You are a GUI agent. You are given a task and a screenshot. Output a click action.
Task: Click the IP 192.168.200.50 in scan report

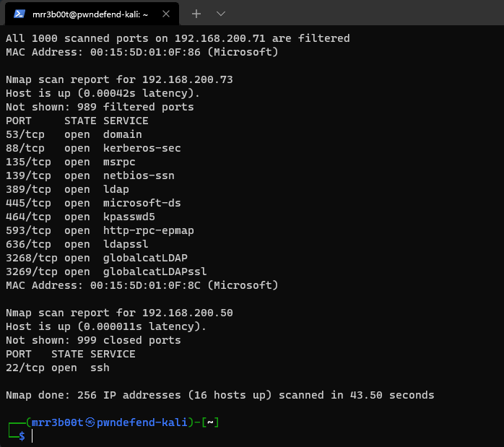[188, 313]
